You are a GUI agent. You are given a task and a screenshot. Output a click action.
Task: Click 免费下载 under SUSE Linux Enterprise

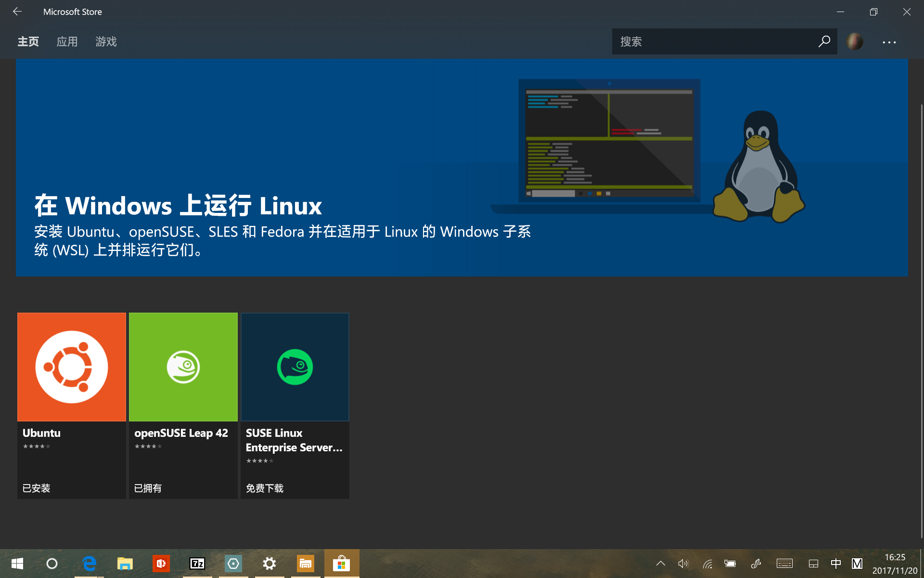click(x=265, y=488)
